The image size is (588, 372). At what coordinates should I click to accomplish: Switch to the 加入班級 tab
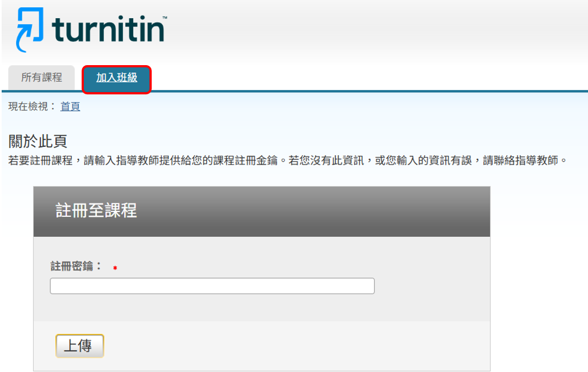tap(116, 79)
